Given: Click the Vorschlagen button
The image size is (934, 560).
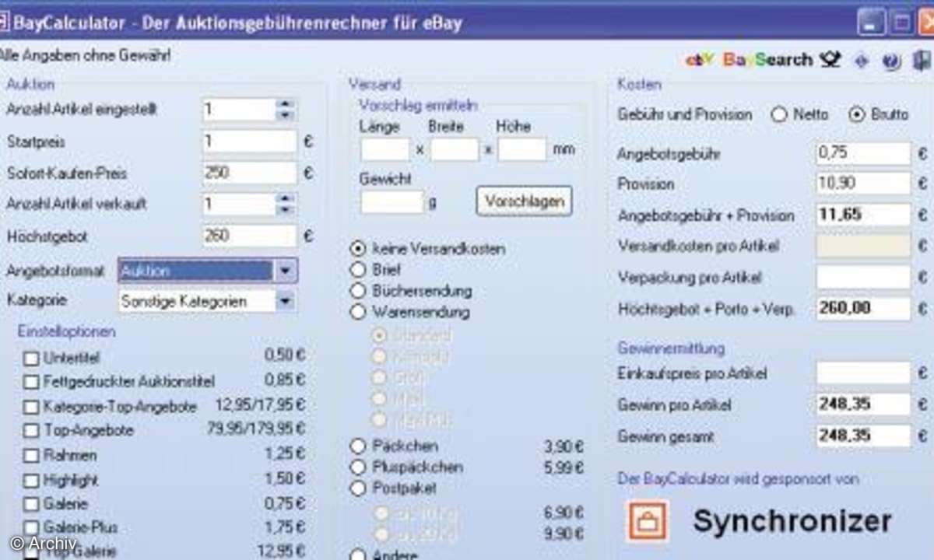Looking at the screenshot, I should click(524, 201).
